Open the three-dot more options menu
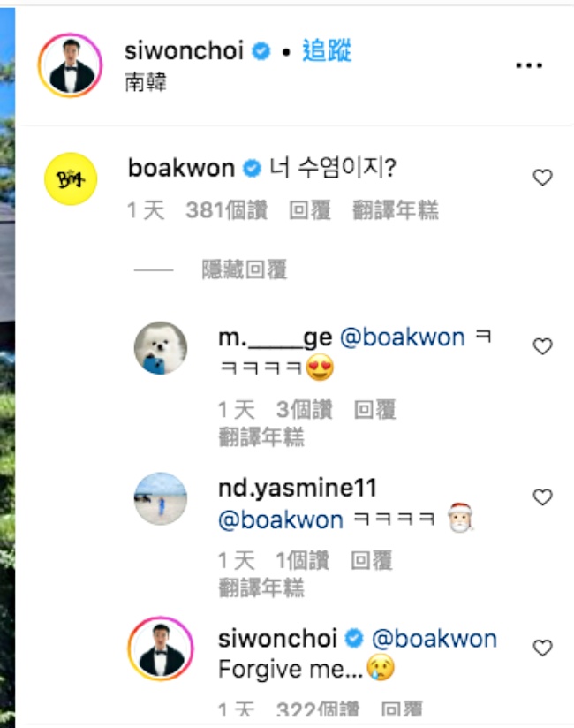 [529, 65]
